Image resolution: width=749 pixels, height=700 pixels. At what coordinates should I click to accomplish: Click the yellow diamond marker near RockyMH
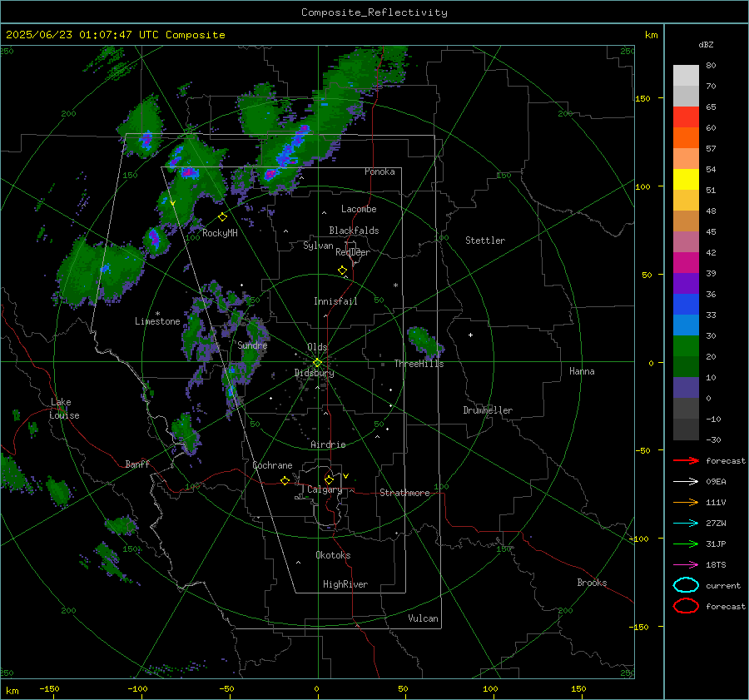222,217
